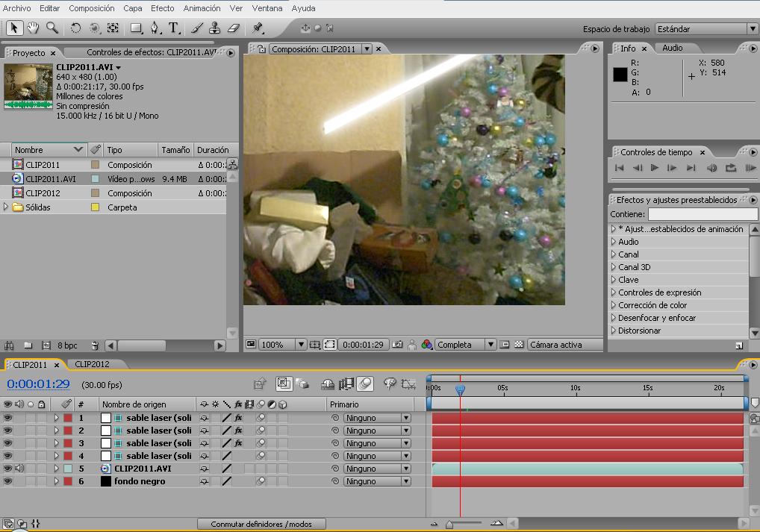
Task: Toggle motion blur switch on fondo negro layer
Action: [x=261, y=481]
